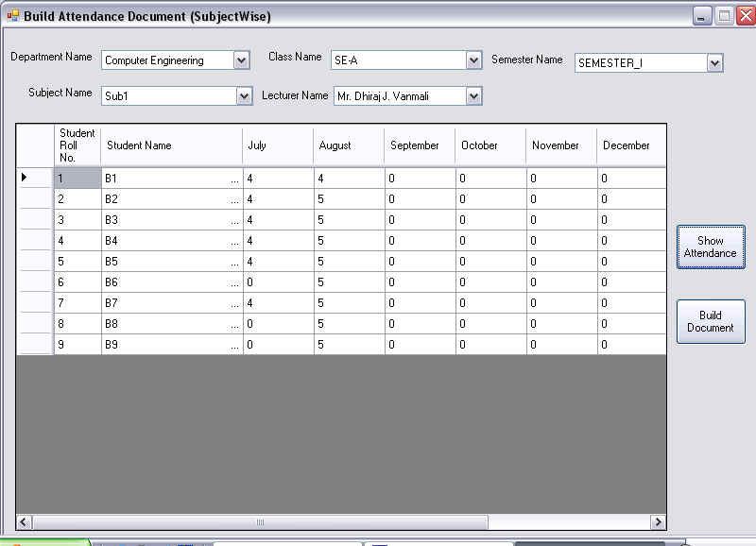Click the horizontal scrollbar right arrow

(x=658, y=521)
